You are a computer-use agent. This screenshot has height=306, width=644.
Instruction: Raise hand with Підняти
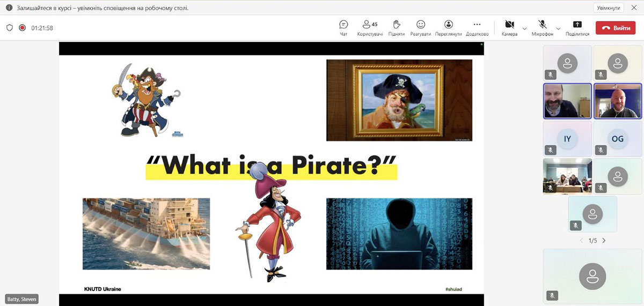[x=397, y=28]
